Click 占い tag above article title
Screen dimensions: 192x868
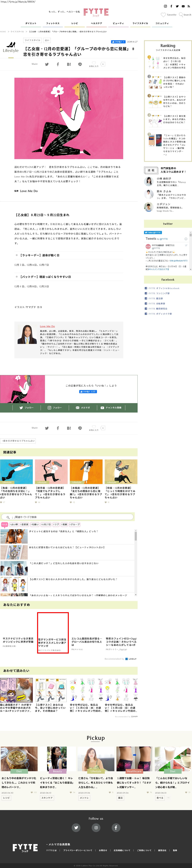47,40
